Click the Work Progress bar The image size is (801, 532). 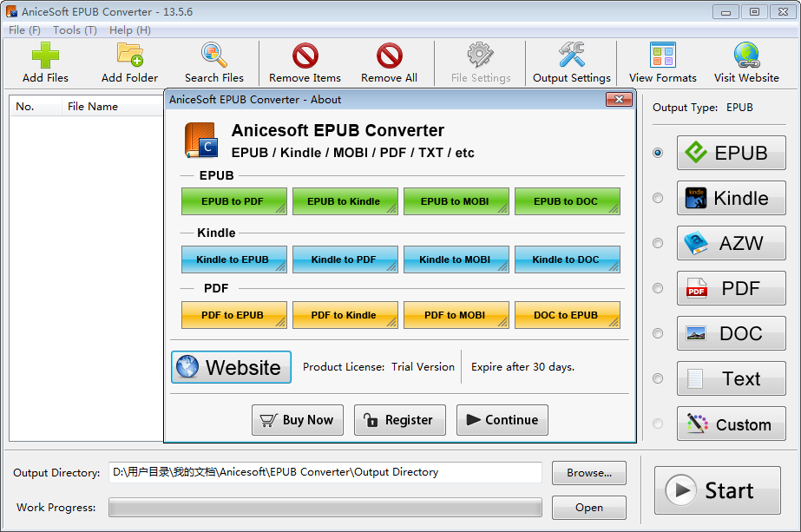[x=325, y=508]
